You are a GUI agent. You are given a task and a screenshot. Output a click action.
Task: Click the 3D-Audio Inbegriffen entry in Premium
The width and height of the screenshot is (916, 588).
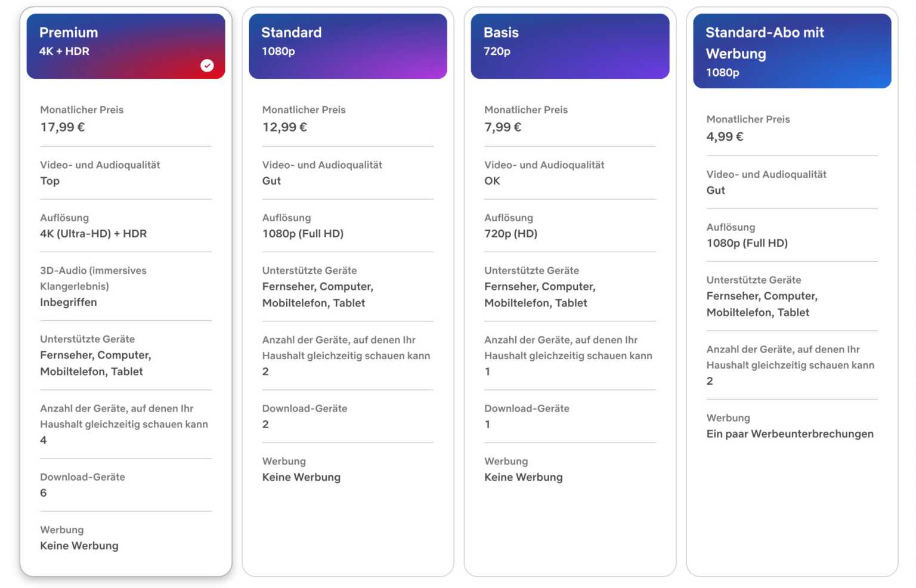[x=69, y=302]
